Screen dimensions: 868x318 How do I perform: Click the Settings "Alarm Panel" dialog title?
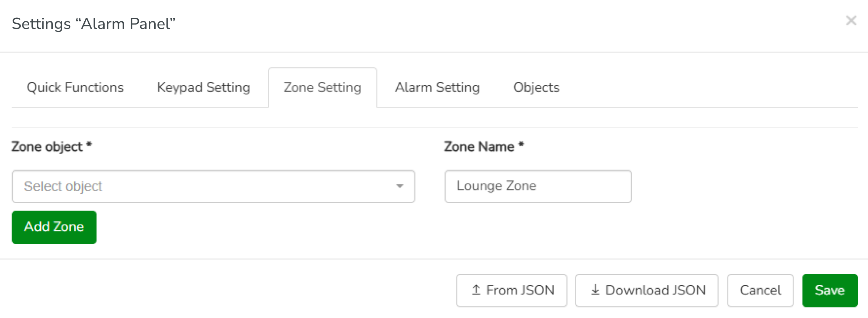coord(93,24)
